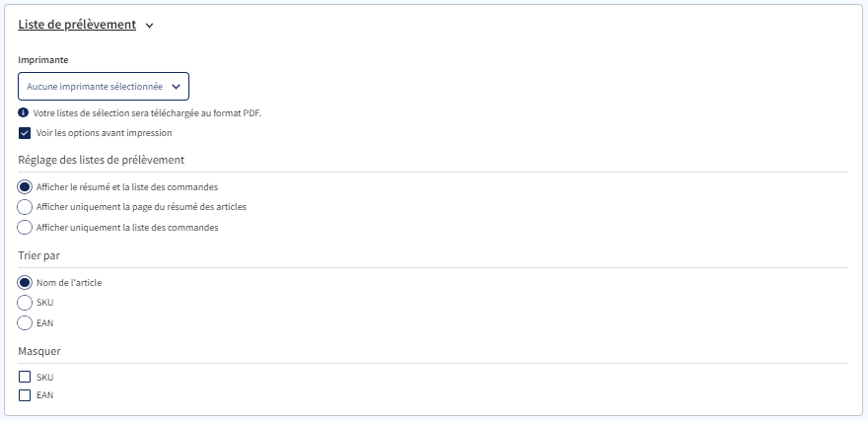
Task: Click the 'Réglage des listes de prélèvement' heading
Action: (102, 160)
